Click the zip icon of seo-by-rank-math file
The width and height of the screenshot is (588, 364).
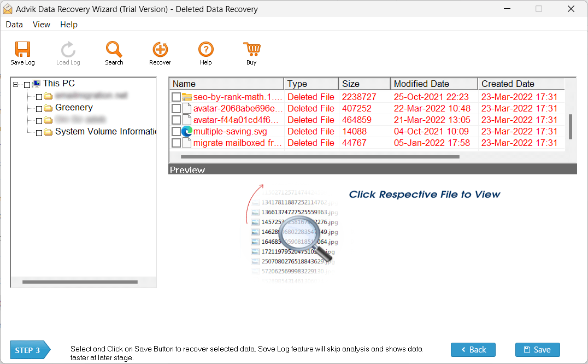point(187,97)
